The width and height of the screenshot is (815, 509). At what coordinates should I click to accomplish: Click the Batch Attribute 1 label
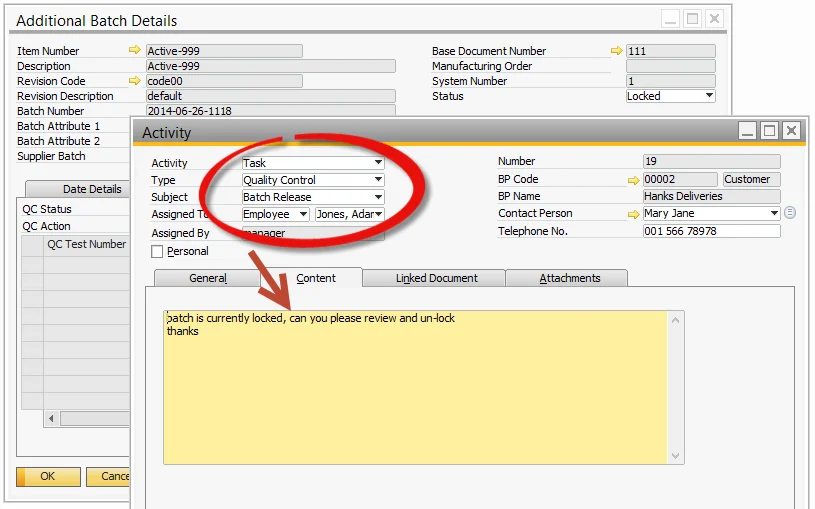click(58, 126)
